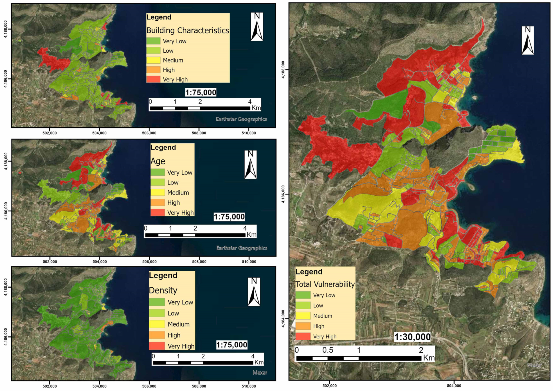
Task: Click the Building Characteristics legend title
Action: (188, 30)
